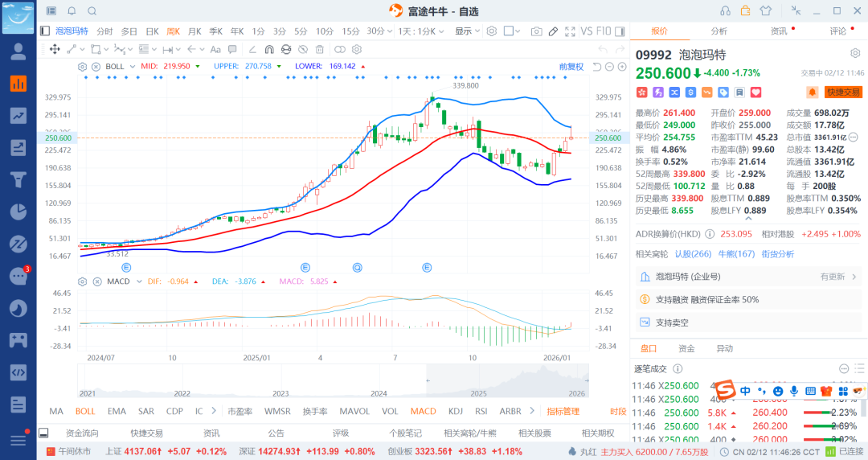The height and width of the screenshot is (460, 868).
Task: Toggle the 前复权 price adjustment option
Action: click(571, 67)
